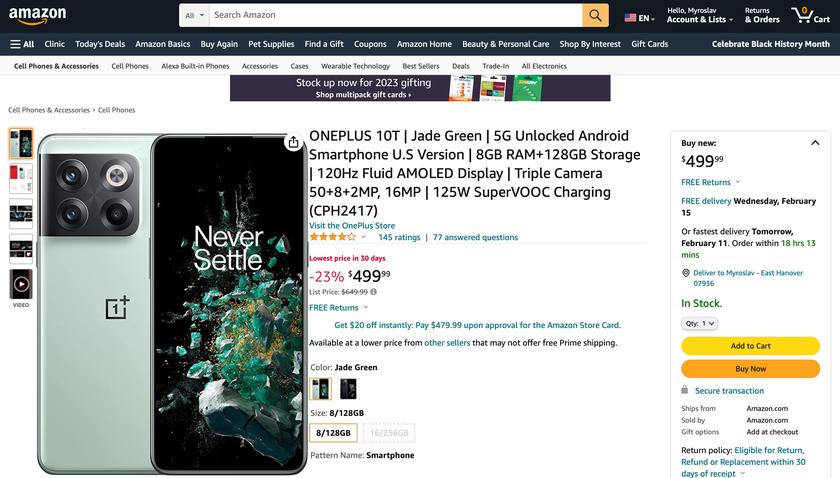Click the orange search magnifier button
The width and height of the screenshot is (840, 478).
596,15
